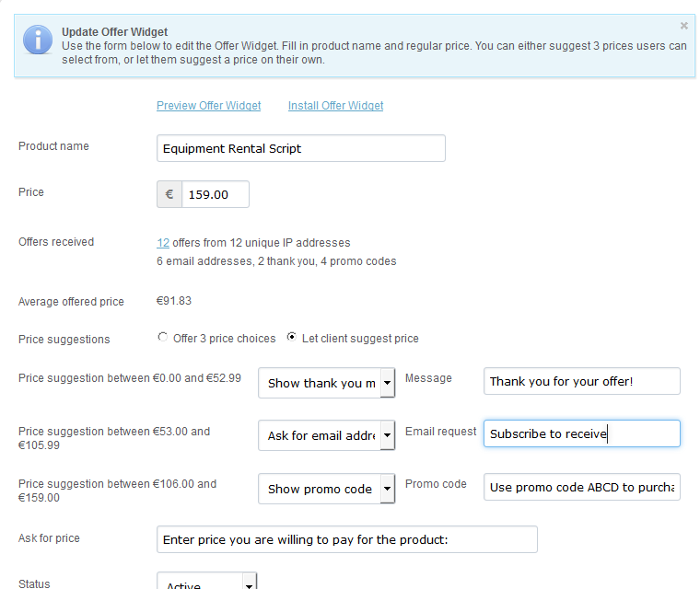Click the Subscribe to receive email request field
This screenshot has width=700, height=589.
point(582,433)
